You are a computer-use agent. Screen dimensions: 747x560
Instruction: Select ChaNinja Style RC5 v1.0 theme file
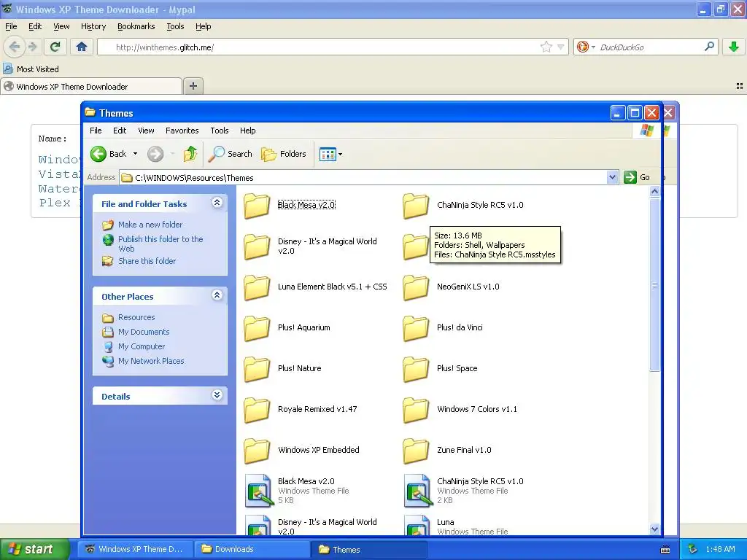[463, 491]
